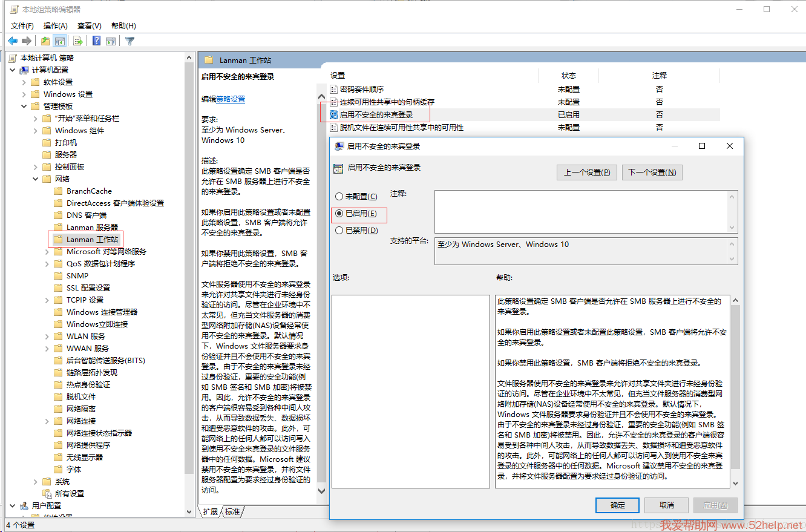Open the 操作(A) menu
Image resolution: width=806 pixels, height=532 pixels.
(x=56, y=26)
